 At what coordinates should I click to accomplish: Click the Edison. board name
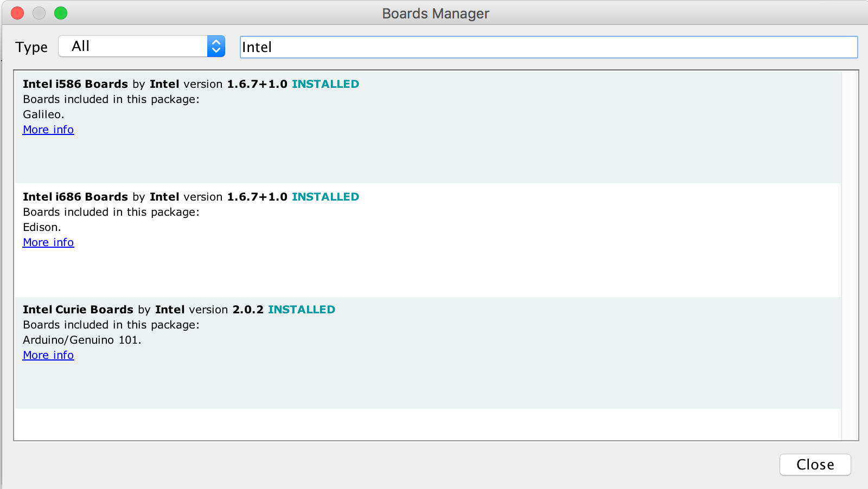pos(42,227)
